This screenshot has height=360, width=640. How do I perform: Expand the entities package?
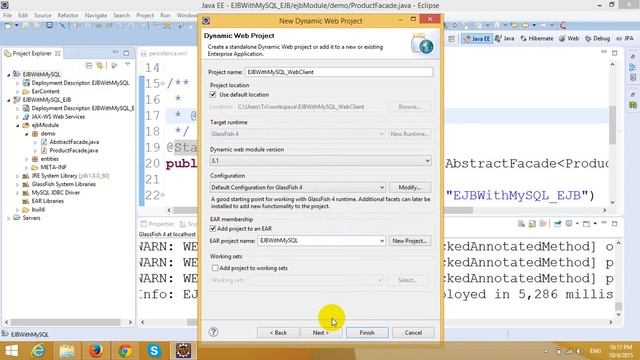tap(27, 159)
